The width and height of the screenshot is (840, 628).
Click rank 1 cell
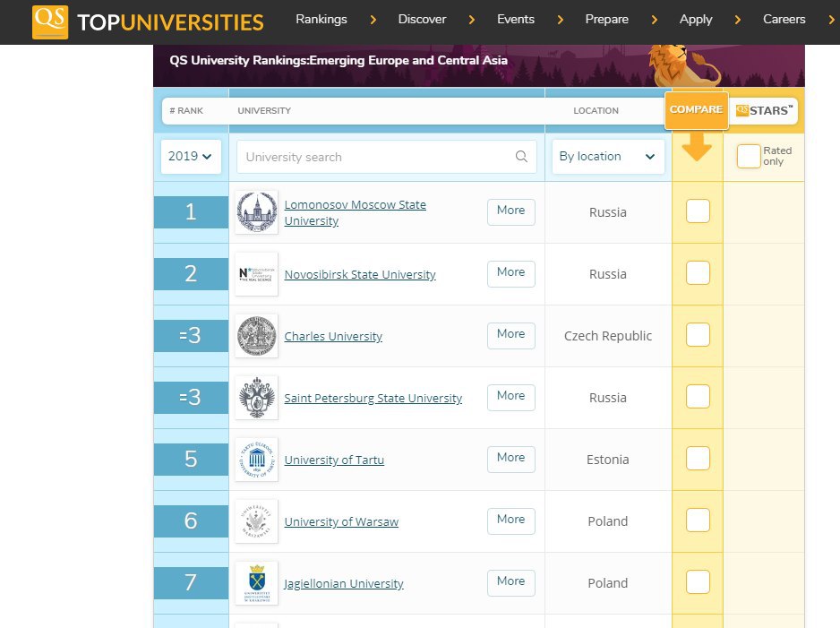click(x=191, y=212)
